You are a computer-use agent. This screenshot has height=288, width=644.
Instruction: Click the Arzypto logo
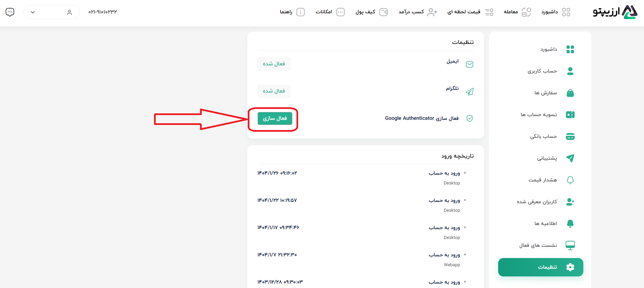tap(615, 12)
